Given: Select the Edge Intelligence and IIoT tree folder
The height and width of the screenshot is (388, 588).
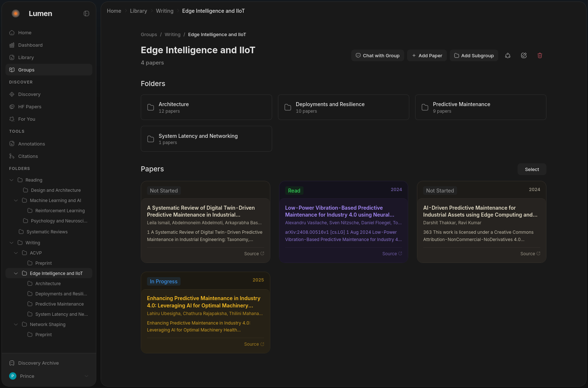Looking at the screenshot, I should coord(56,273).
